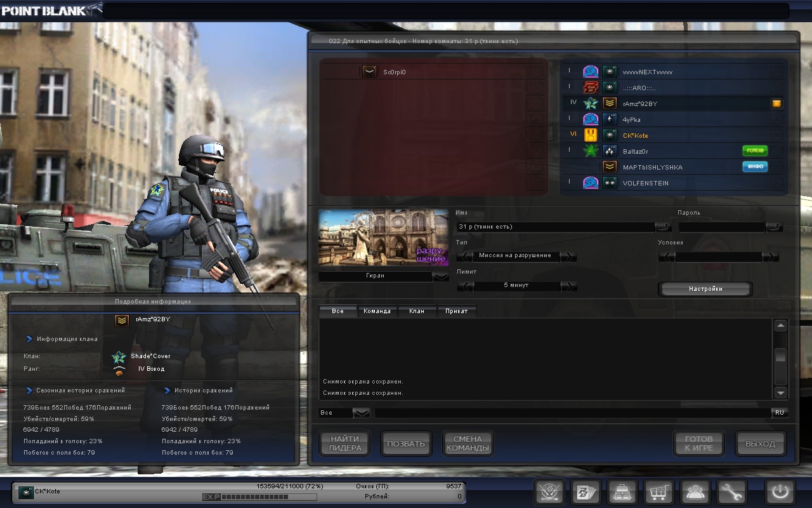Open the clan emblem icon in bottom bar
This screenshot has height=508, width=812.
coord(549,492)
